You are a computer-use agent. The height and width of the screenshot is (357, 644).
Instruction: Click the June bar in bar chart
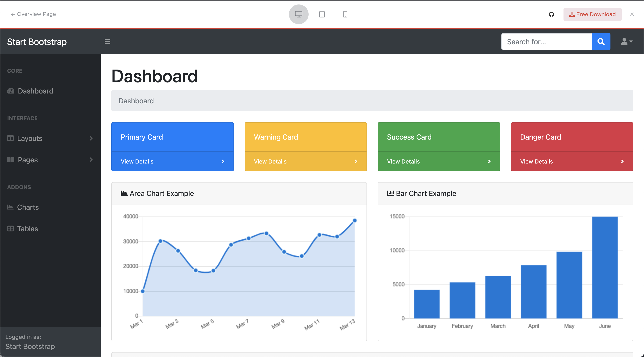(x=605, y=268)
